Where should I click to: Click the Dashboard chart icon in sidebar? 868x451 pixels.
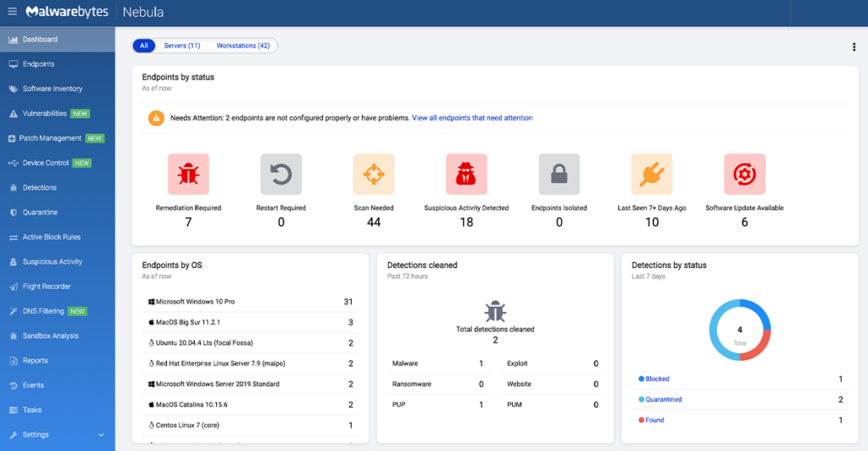point(14,40)
